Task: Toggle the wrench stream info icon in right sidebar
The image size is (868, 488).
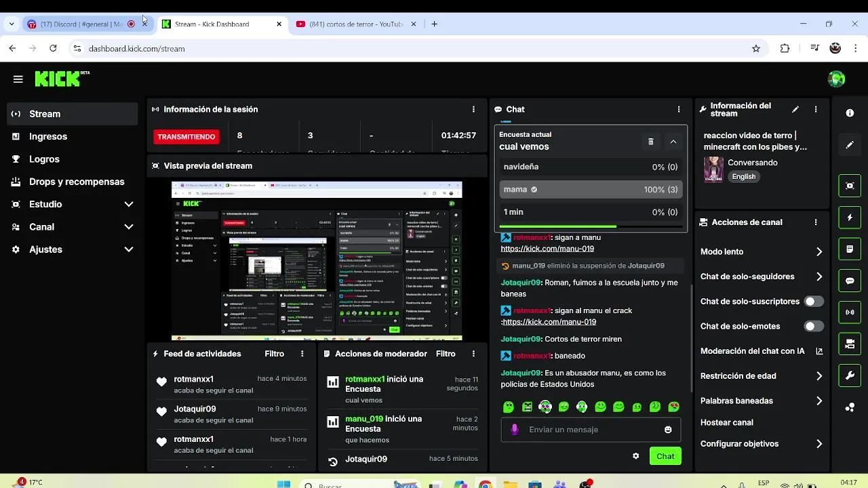Action: tap(850, 375)
